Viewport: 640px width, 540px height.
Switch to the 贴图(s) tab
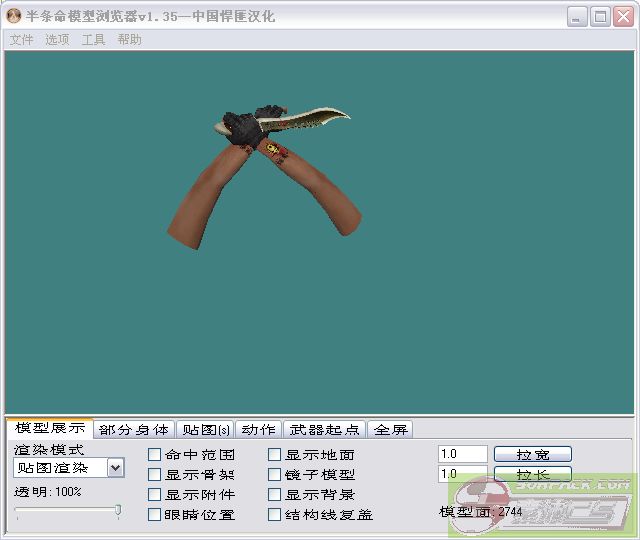tap(206, 430)
